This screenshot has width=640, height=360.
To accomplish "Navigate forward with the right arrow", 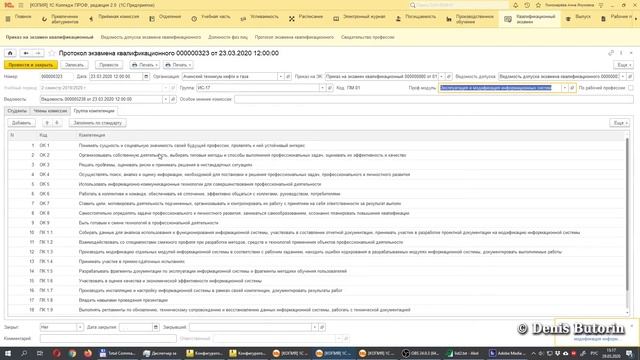I will (x=38, y=53).
